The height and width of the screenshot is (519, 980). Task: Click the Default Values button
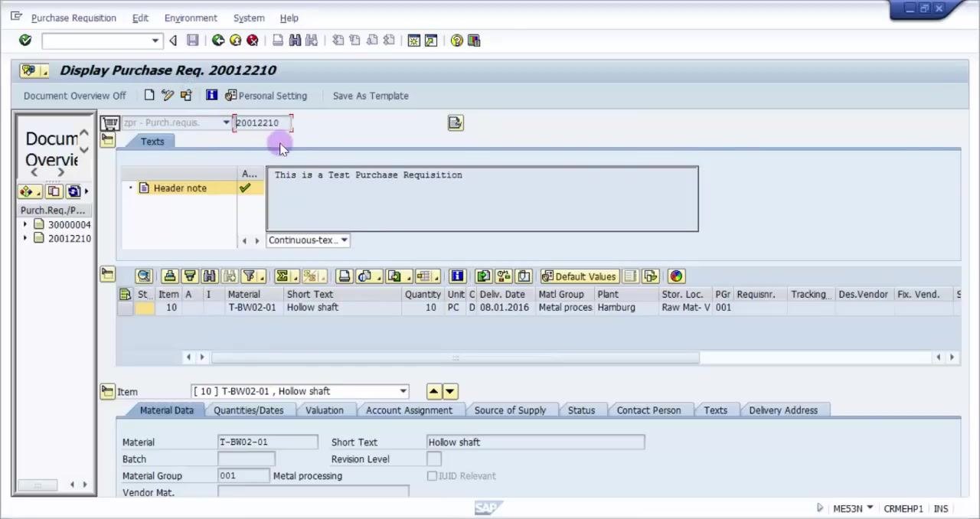578,276
